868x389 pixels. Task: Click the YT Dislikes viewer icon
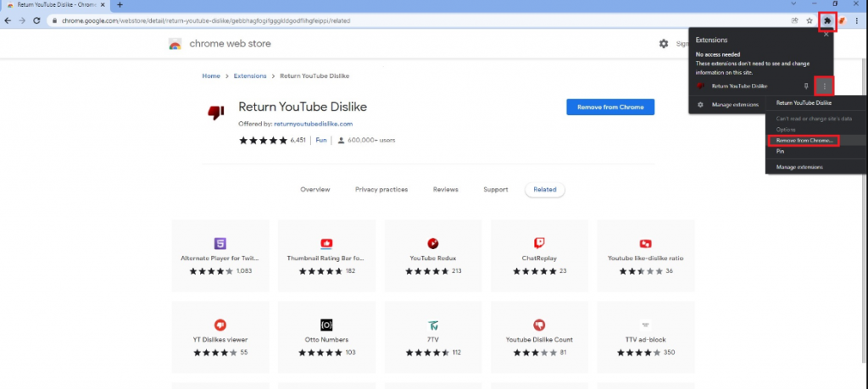point(220,325)
